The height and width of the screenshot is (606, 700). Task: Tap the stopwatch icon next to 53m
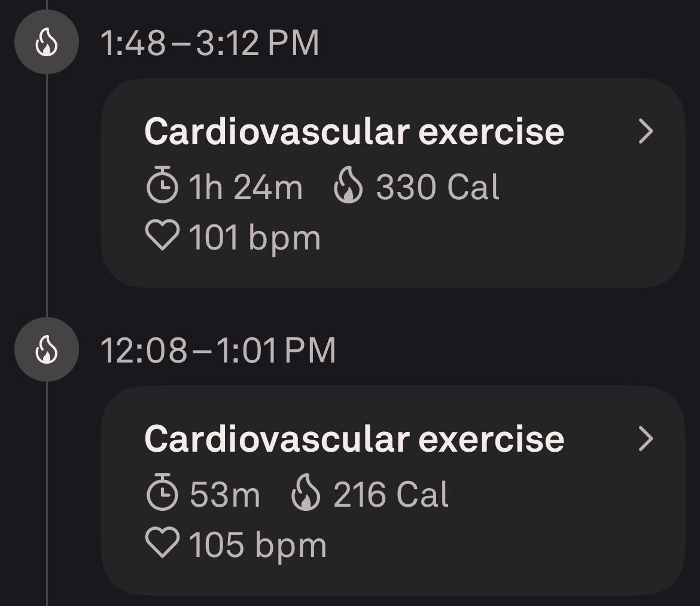162,494
